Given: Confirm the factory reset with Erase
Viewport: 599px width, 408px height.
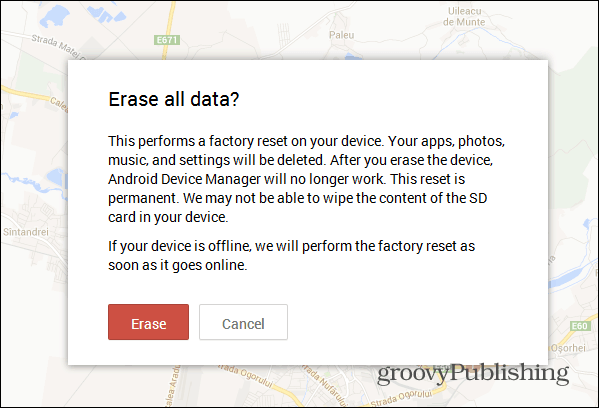Looking at the screenshot, I should tap(148, 322).
